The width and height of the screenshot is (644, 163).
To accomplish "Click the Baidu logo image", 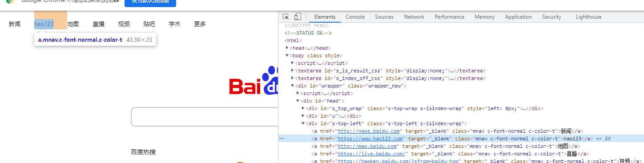I will click(254, 81).
